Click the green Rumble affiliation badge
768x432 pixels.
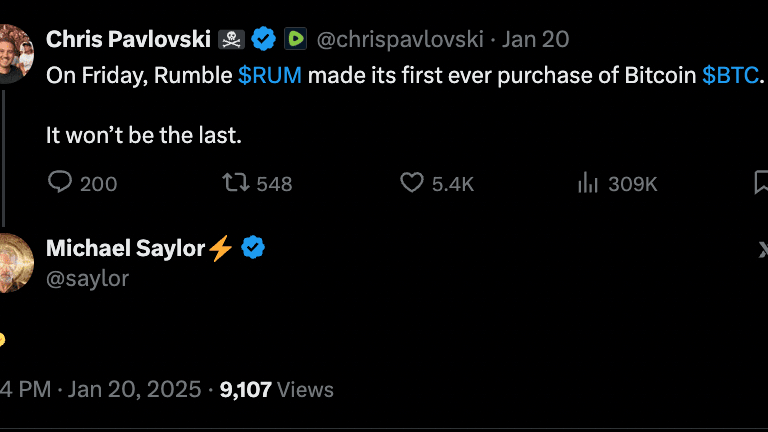295,40
